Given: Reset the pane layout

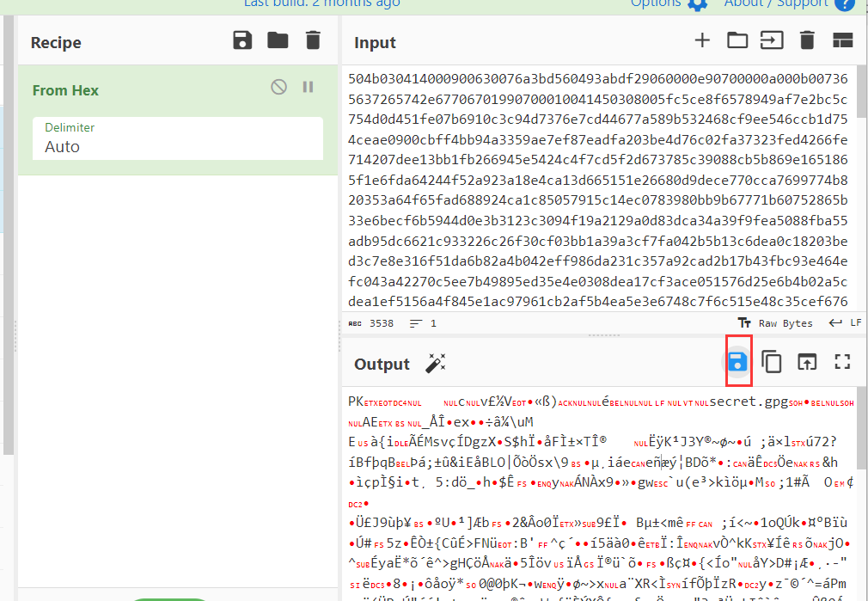Looking at the screenshot, I should [841, 40].
